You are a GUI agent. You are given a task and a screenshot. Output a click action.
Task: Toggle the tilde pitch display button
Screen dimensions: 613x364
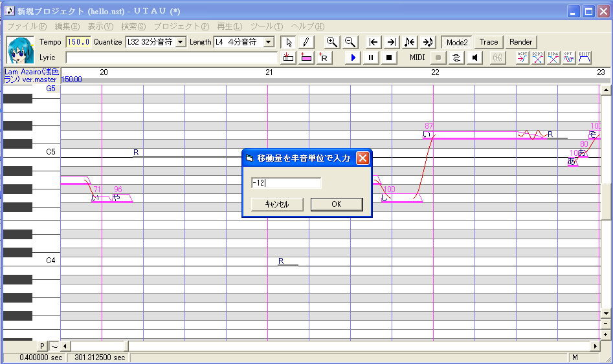[54, 346]
